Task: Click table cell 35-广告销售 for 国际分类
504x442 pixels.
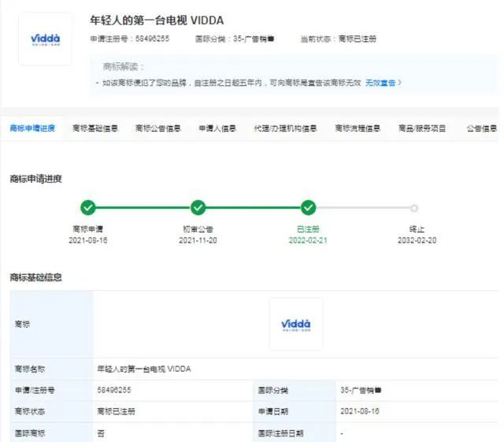Action: [361, 390]
